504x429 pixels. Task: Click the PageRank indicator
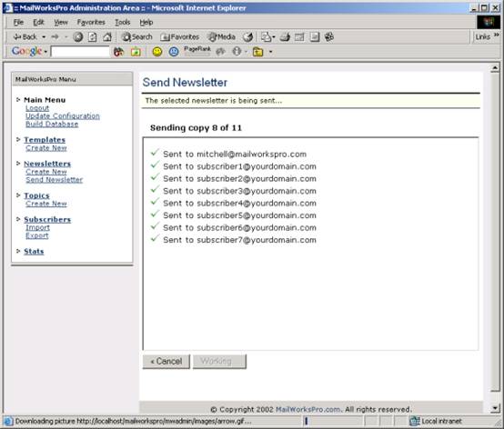(x=197, y=51)
